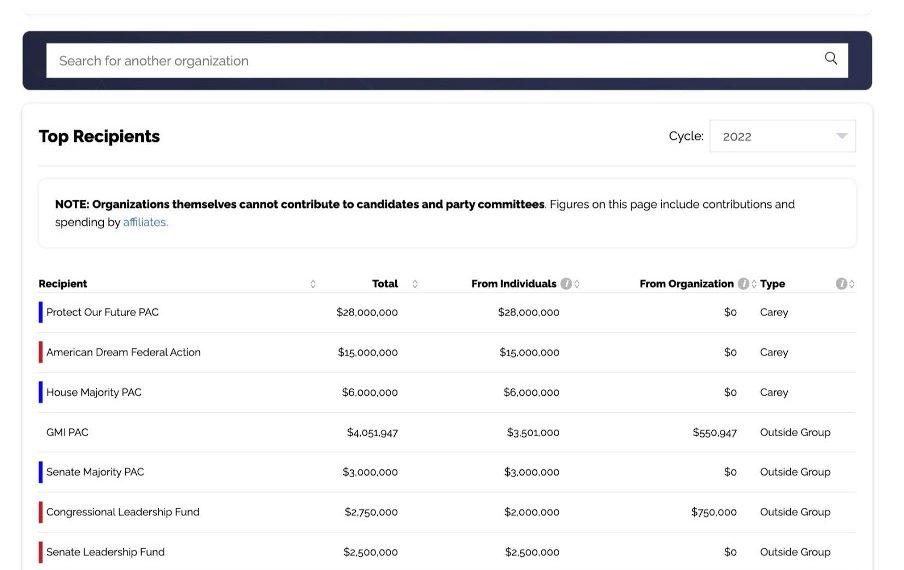Sort by the Recipient column arrows
This screenshot has width=904, height=570.
(x=312, y=284)
